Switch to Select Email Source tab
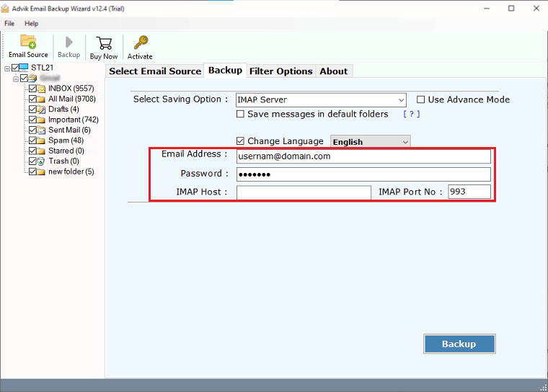Image resolution: width=548 pixels, height=392 pixels. [x=155, y=71]
